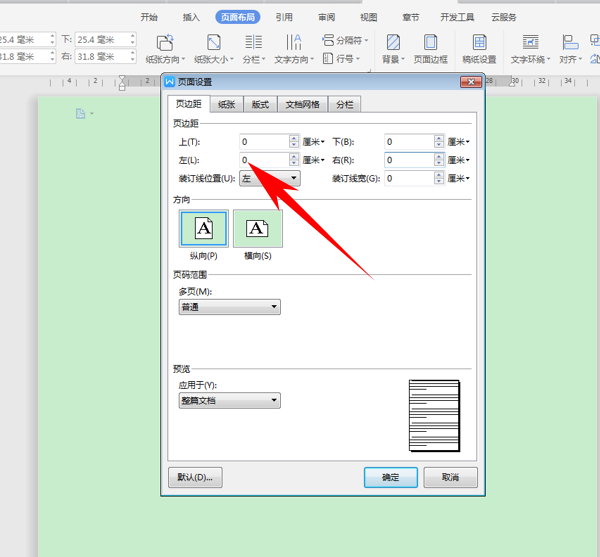Viewport: 600px width, 557px height.
Task: Open the 章节 ribbon tab
Action: (x=411, y=17)
